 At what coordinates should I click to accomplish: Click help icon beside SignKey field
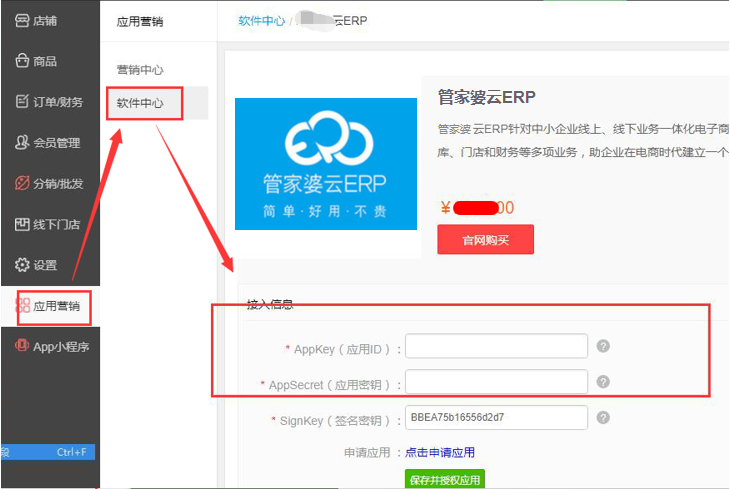pyautogui.click(x=603, y=418)
